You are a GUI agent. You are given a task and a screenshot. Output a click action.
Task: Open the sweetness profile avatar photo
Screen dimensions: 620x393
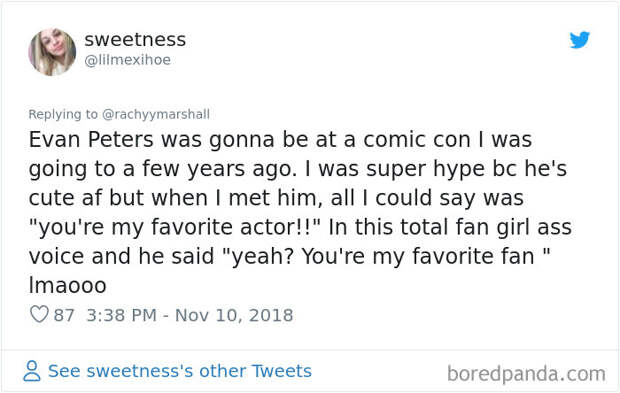(52, 52)
